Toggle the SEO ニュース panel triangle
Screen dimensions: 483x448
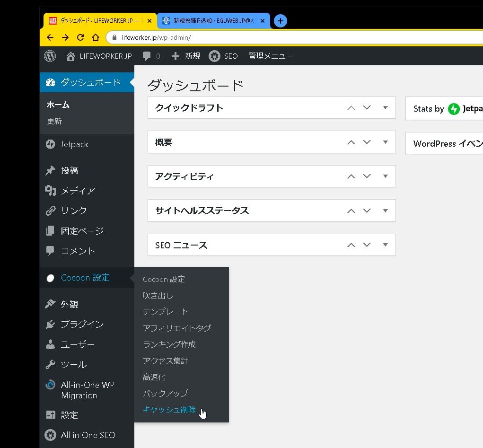385,245
